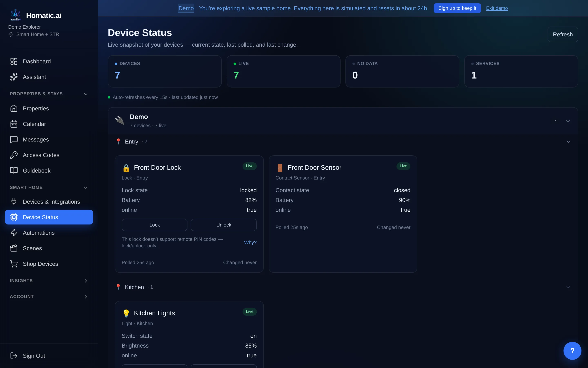Screen dimensions: 588x368
Task: Select the Services count card
Action: point(521,71)
